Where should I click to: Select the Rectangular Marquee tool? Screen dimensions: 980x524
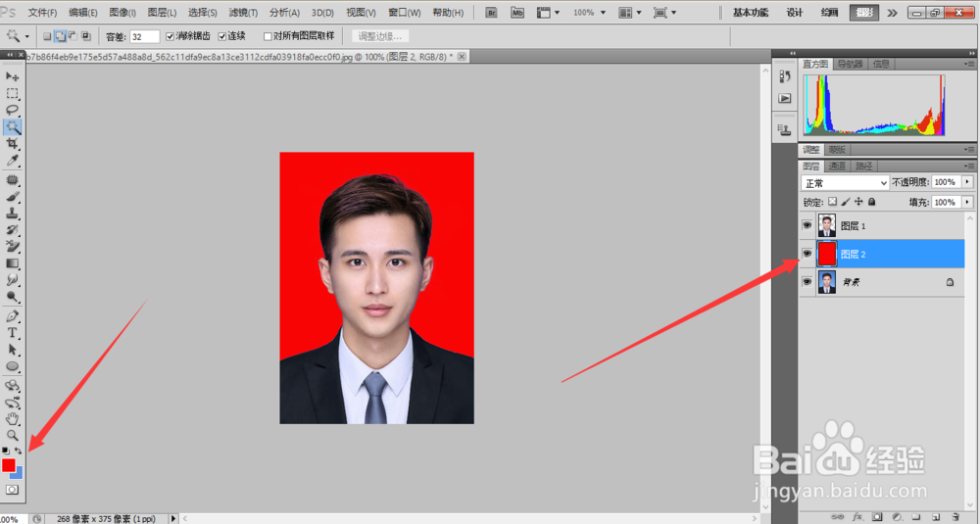12,93
